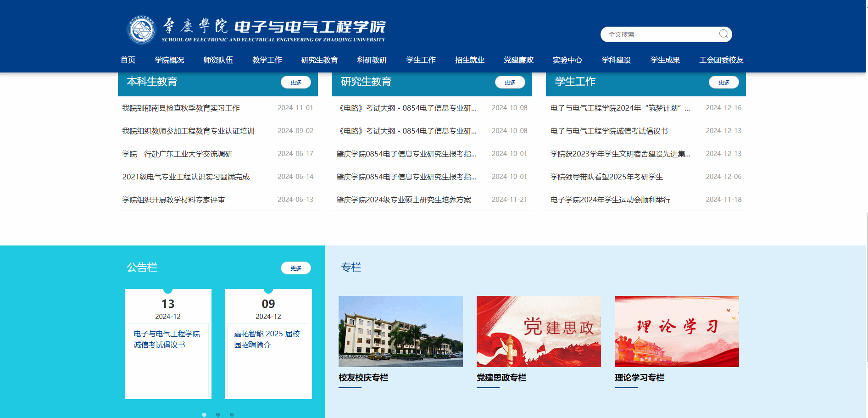Click 更多 in the 本科生教育 section
The height and width of the screenshot is (418, 868).
pyautogui.click(x=295, y=83)
